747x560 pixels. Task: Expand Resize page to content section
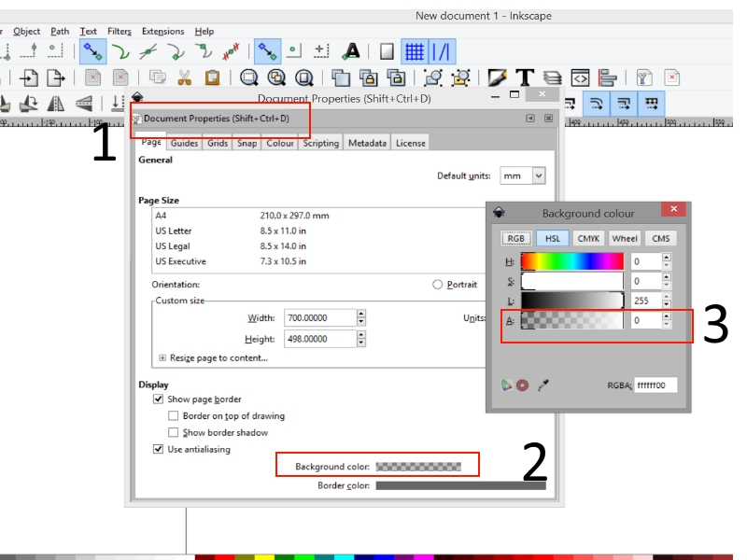(162, 357)
